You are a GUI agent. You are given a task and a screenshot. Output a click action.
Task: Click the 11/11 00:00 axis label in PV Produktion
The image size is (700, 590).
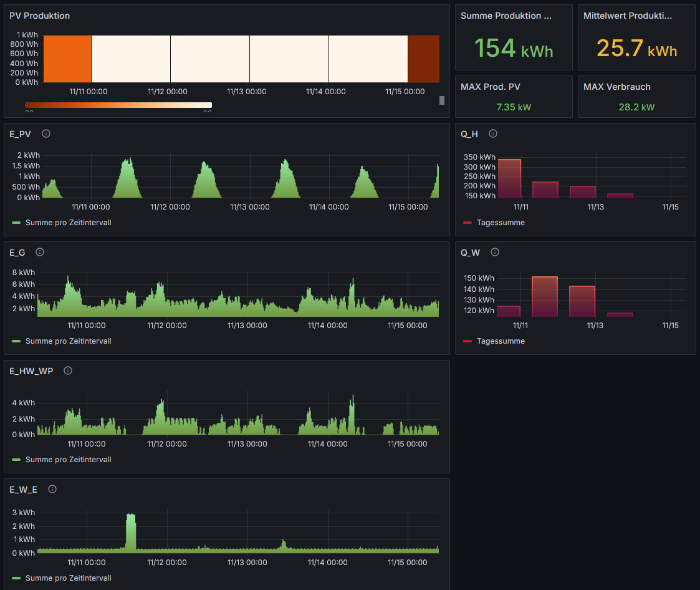click(89, 92)
